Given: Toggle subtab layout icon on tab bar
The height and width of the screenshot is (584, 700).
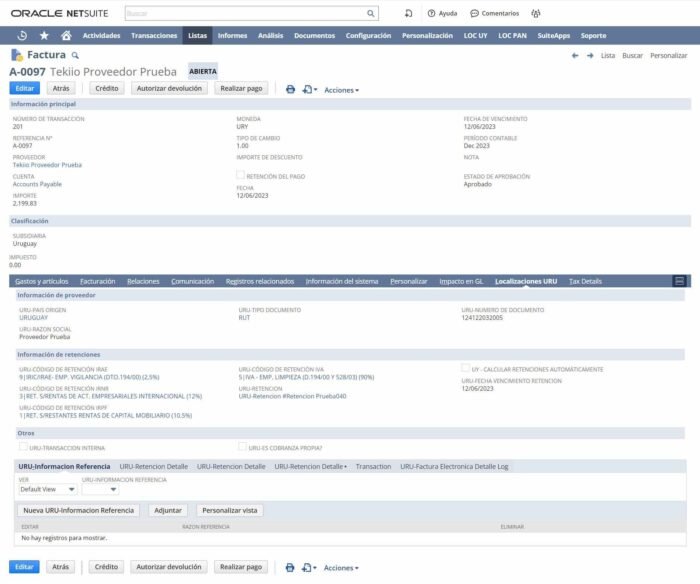Looking at the screenshot, I should click(x=679, y=281).
